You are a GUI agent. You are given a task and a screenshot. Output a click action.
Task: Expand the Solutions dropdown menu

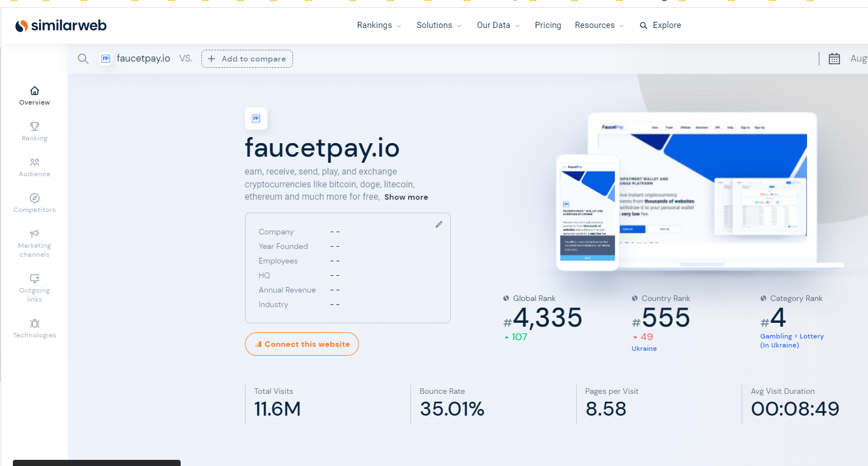(x=439, y=25)
